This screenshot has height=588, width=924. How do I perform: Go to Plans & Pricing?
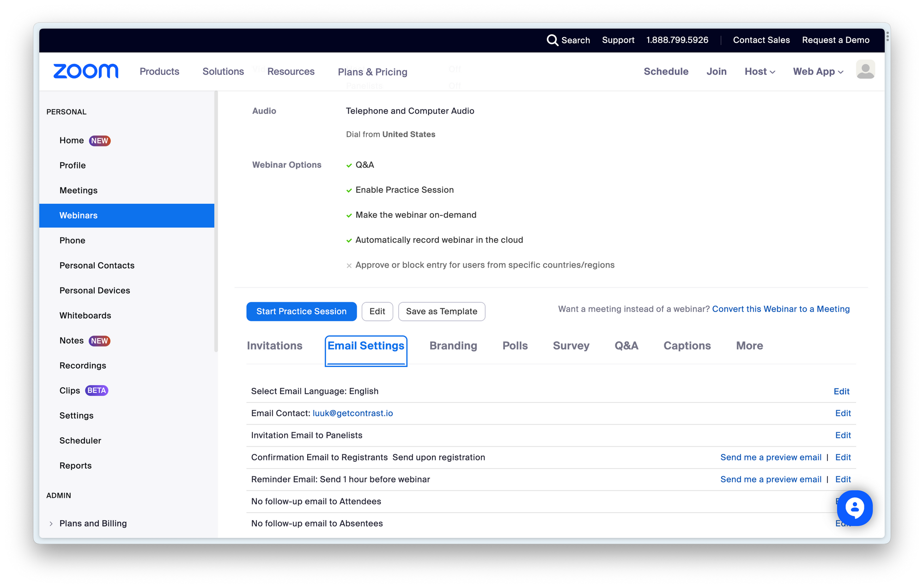coord(372,72)
